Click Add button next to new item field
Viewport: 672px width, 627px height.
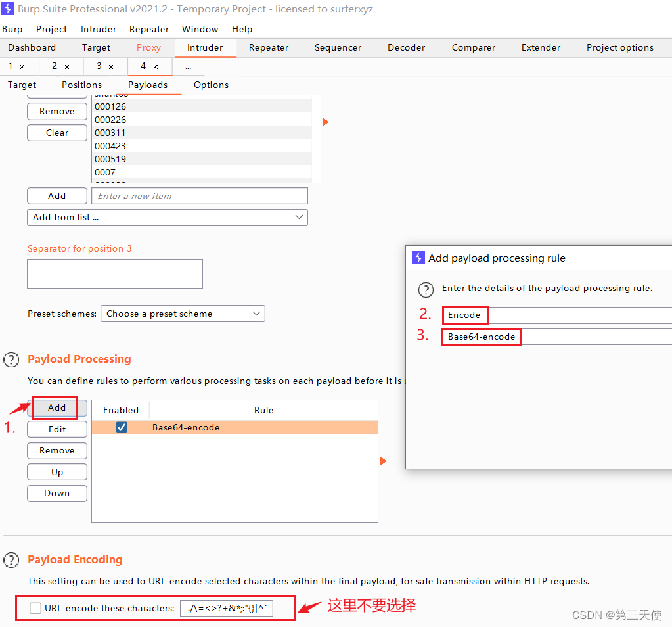pos(57,196)
